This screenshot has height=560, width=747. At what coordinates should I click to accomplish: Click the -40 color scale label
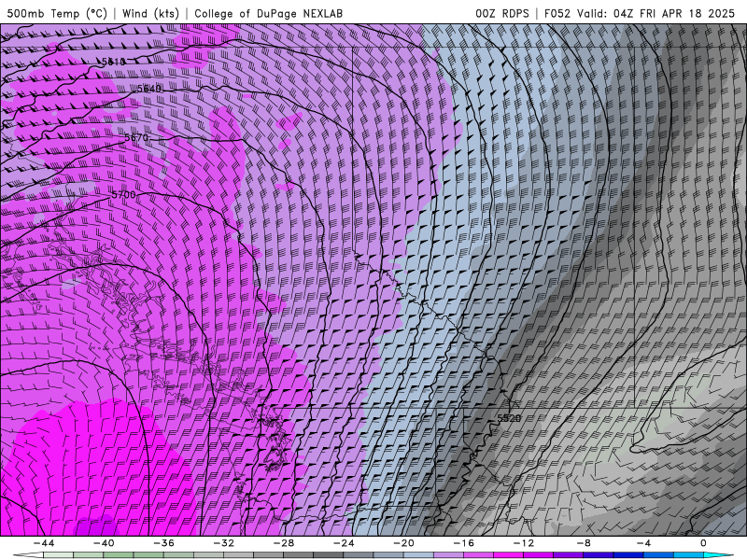click(x=104, y=543)
